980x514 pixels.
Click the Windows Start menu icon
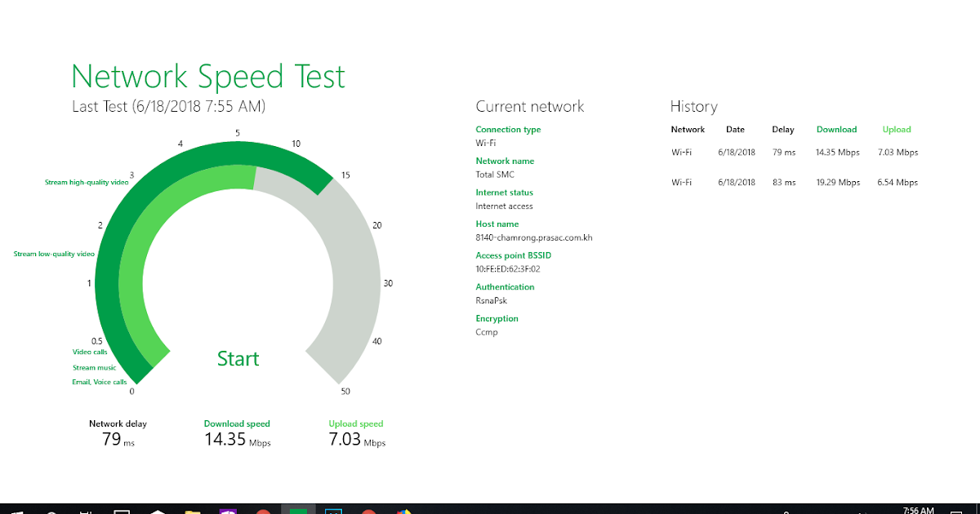click(15, 509)
